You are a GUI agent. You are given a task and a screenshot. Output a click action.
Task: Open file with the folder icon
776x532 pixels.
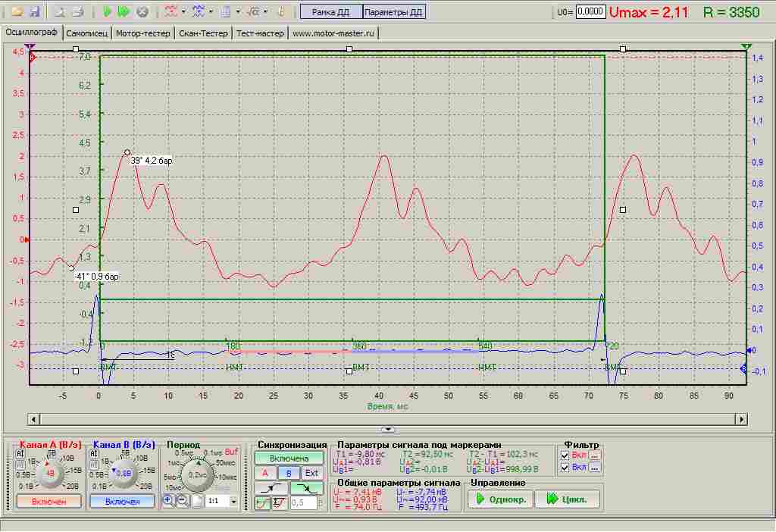[18, 11]
